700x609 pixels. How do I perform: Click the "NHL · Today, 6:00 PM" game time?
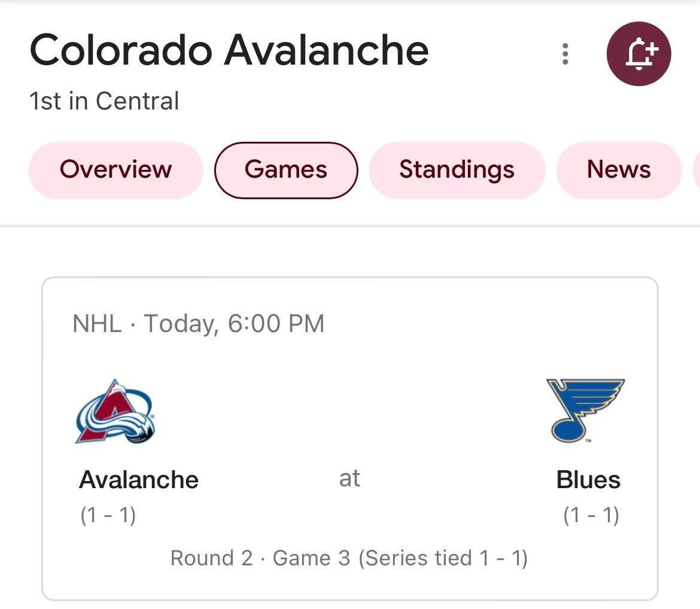[198, 324]
